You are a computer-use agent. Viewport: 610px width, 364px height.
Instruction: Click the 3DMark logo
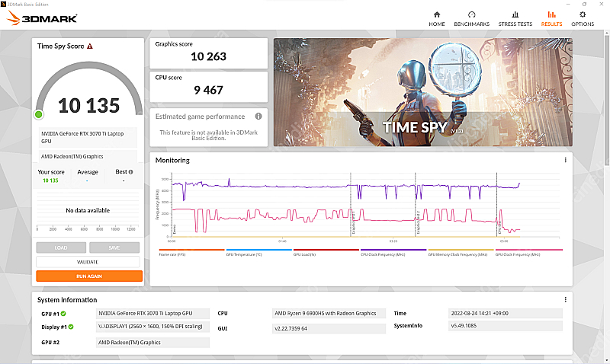[42, 18]
